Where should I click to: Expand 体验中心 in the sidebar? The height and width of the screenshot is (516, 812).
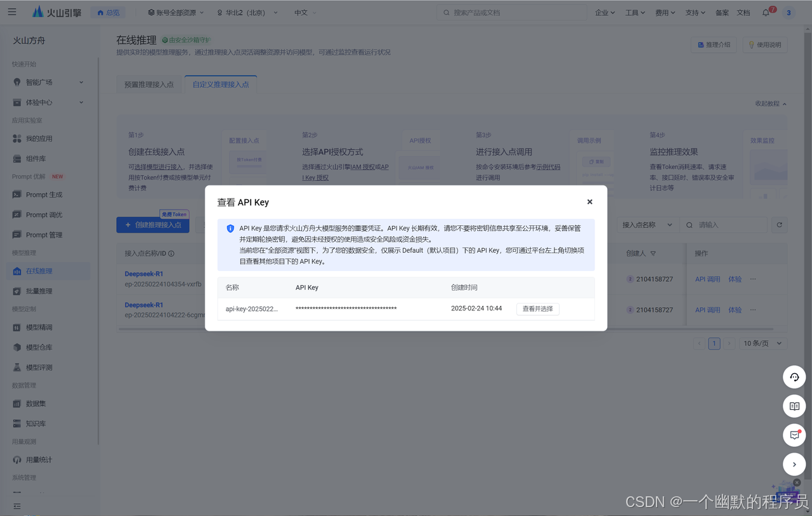[x=49, y=102]
